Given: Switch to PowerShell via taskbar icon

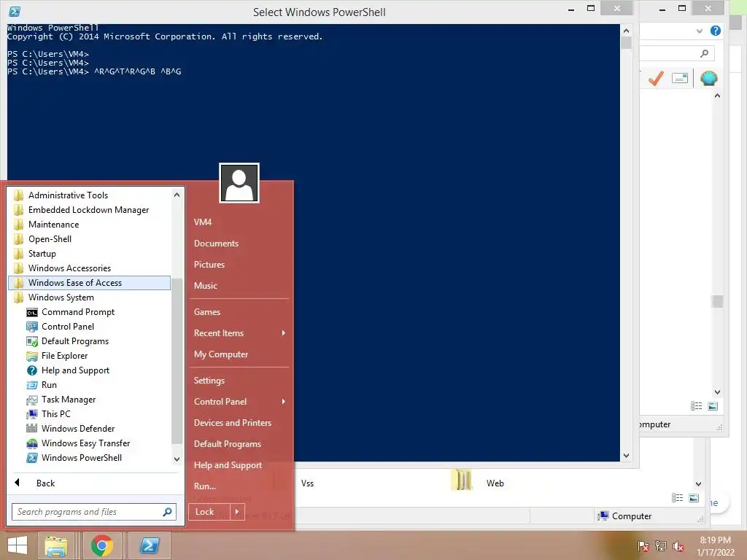Looking at the screenshot, I should [x=149, y=545].
